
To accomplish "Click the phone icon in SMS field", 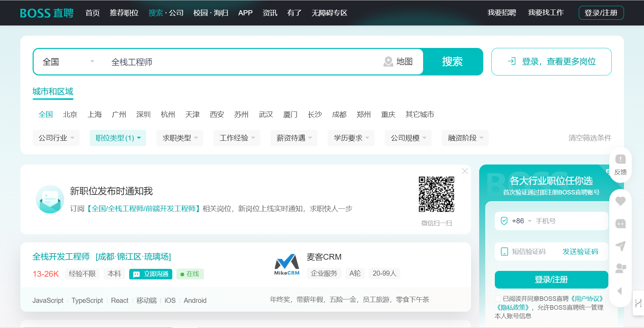I will coord(504,252).
